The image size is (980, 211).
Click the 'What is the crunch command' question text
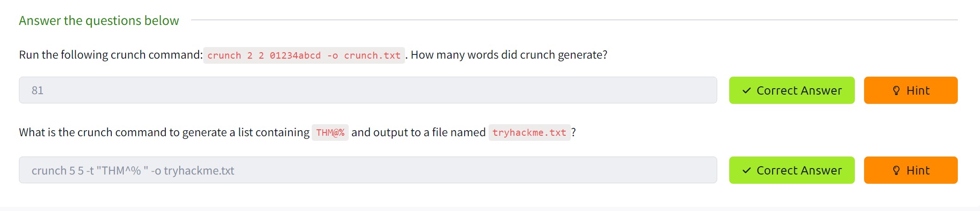164,133
